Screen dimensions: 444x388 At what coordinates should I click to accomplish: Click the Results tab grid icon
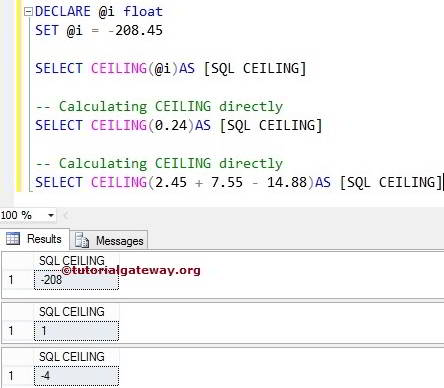tap(13, 239)
